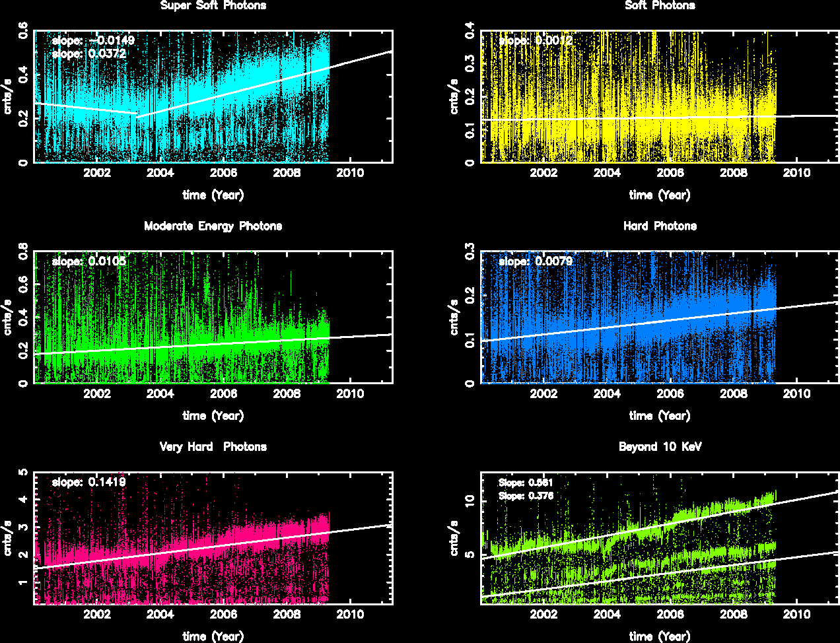840x643 pixels.
Task: Select cnts/s axis label of Soft Photons plot
Action: (455, 96)
